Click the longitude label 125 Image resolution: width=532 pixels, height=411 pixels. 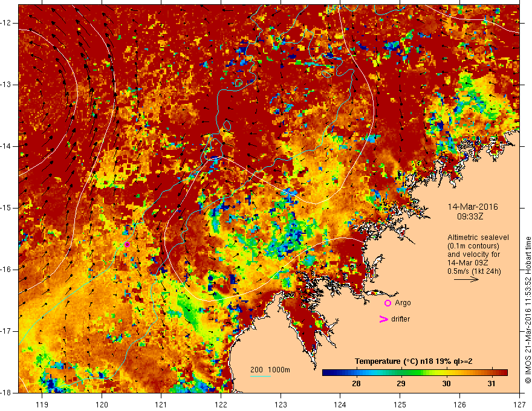[x=400, y=405]
